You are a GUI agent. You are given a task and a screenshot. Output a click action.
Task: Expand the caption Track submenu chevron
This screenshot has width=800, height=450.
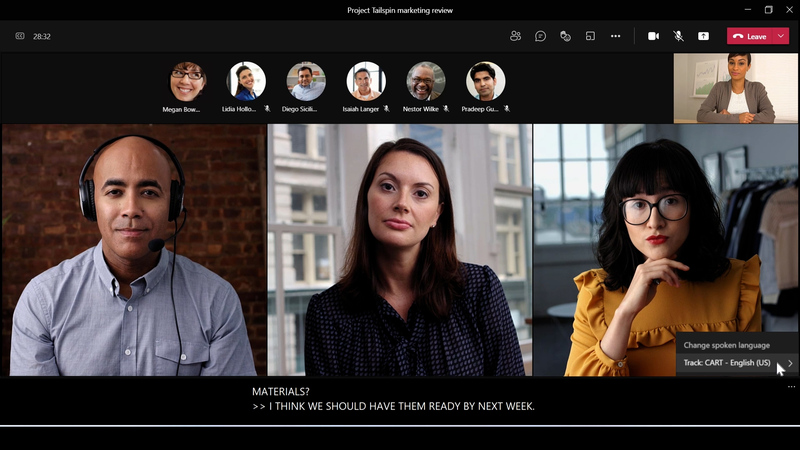coord(790,363)
